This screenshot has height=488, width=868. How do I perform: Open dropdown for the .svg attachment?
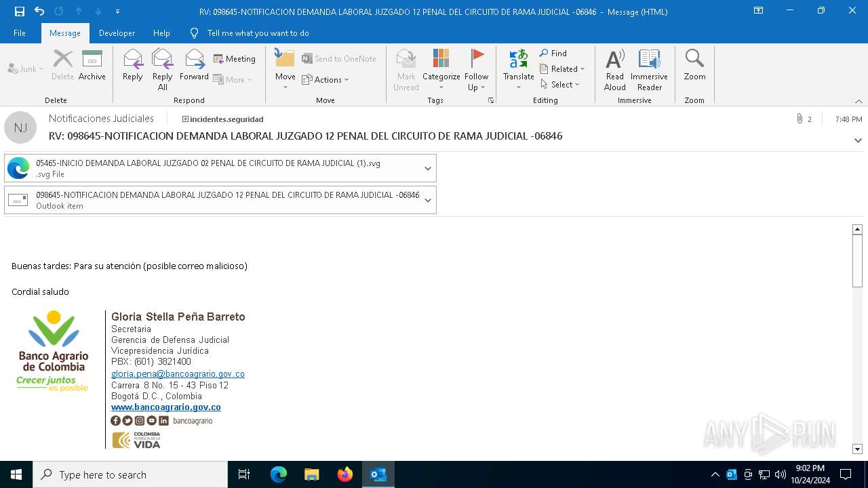[x=428, y=168]
